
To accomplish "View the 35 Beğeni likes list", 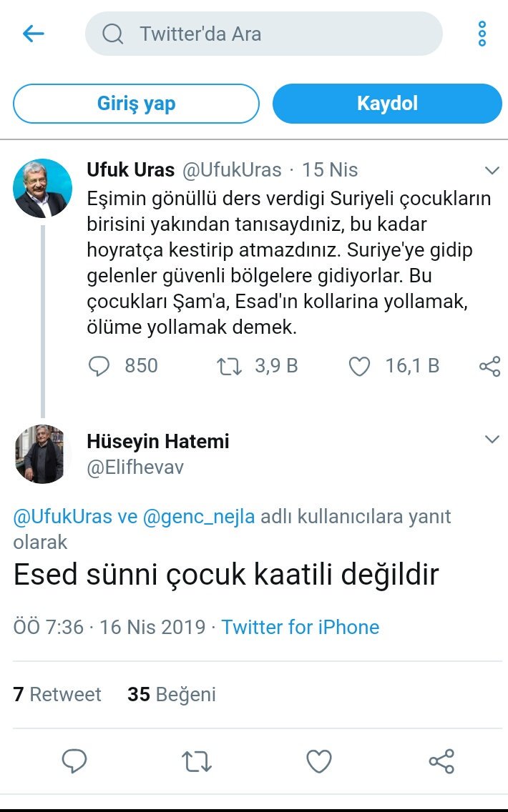I will (172, 694).
